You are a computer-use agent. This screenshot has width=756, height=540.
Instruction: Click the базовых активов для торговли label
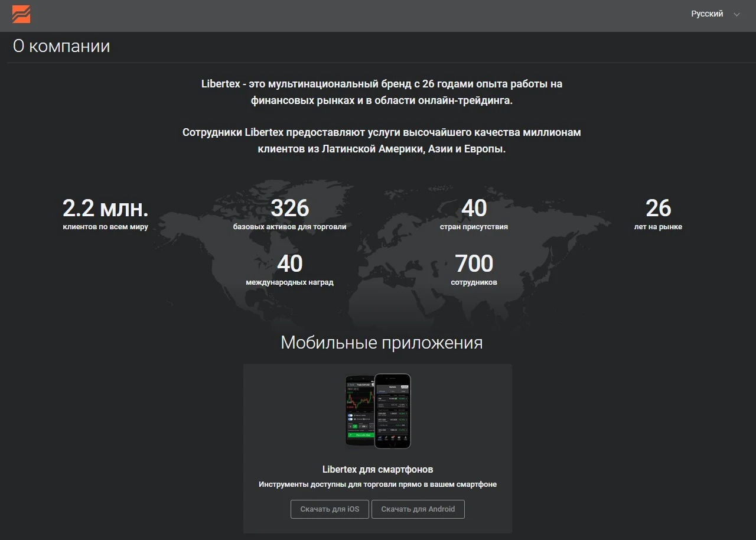[x=290, y=227]
